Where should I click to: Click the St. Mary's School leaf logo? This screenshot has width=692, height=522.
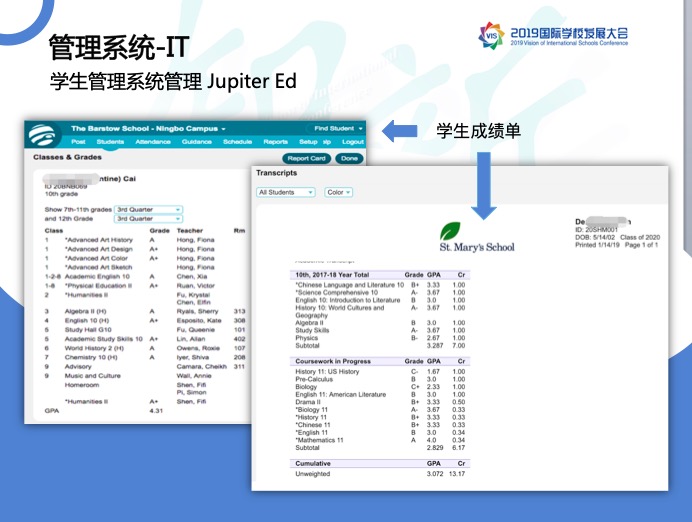pos(450,231)
